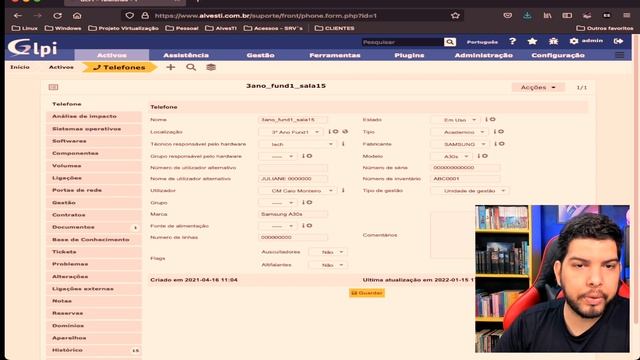Screen dimensions: 640x360
Task: Open the CLIENTES bookmark folder
Action: coord(335,28)
